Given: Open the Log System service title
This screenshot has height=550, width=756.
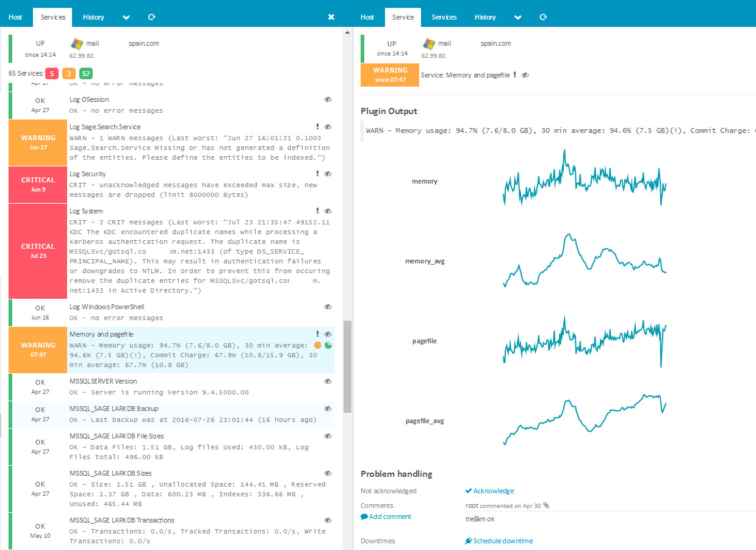Looking at the screenshot, I should 86,211.
